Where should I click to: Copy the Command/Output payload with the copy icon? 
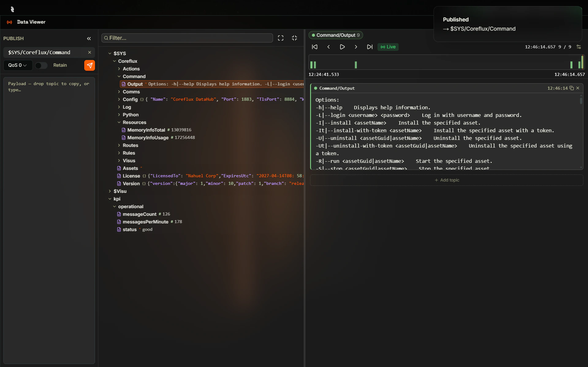pyautogui.click(x=572, y=88)
